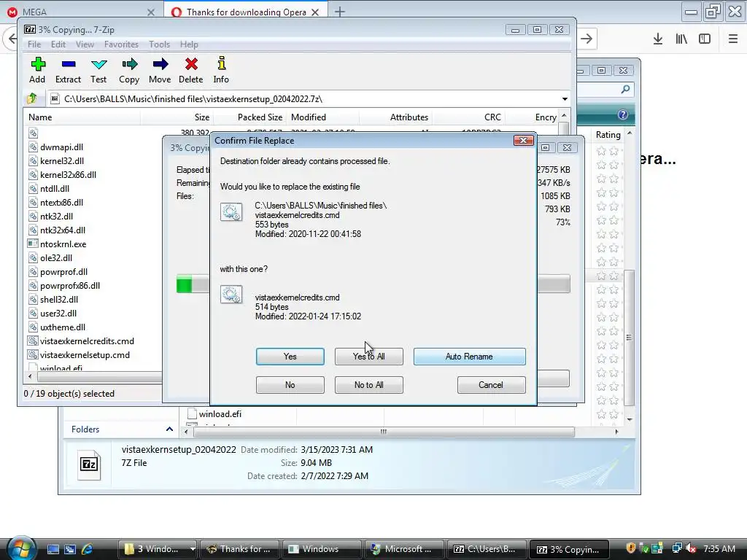Open the address bar path dropdown
The width and height of the screenshot is (747, 560).
pyautogui.click(x=565, y=99)
